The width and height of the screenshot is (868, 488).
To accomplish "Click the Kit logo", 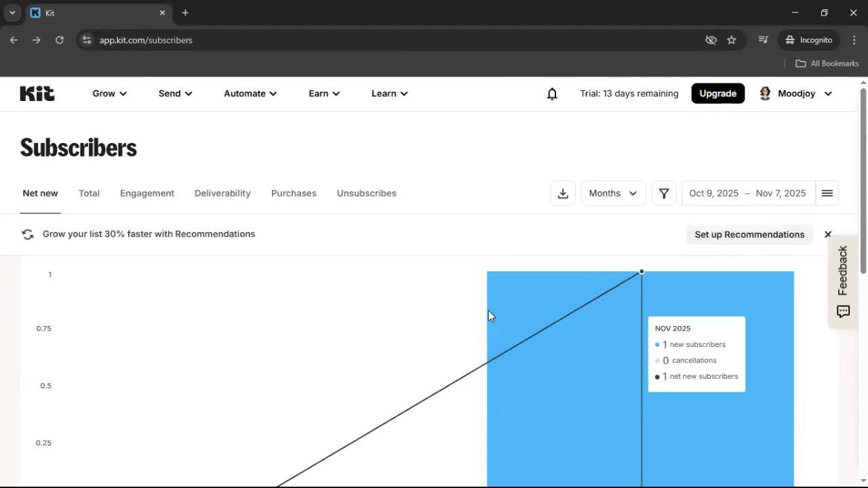I will [x=37, y=93].
